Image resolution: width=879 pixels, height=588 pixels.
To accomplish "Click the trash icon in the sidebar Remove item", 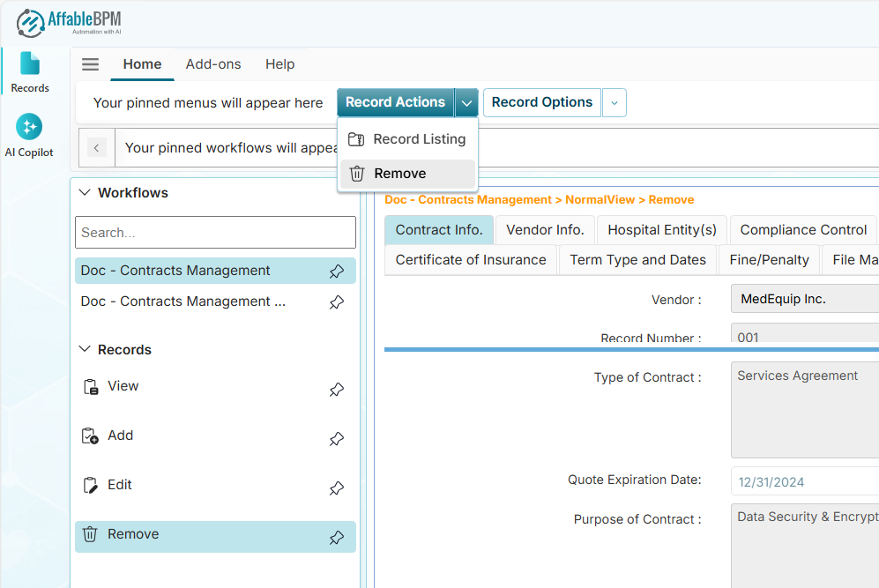I will 90,534.
